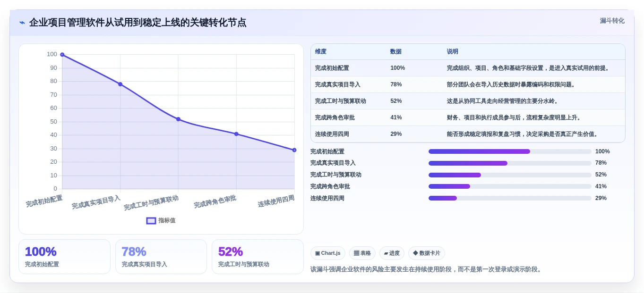
Task: Click the 完成初始配置 x-axis label
Action: 44,201
